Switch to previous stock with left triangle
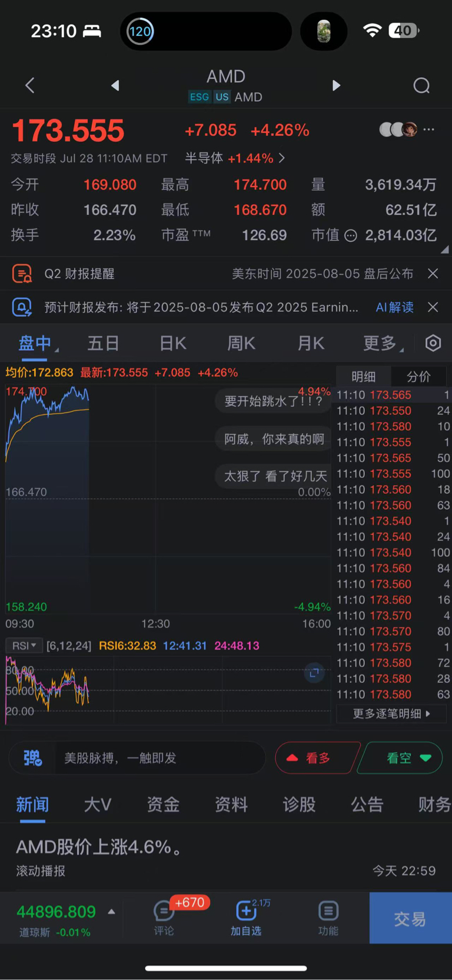The image size is (452, 980). click(115, 85)
